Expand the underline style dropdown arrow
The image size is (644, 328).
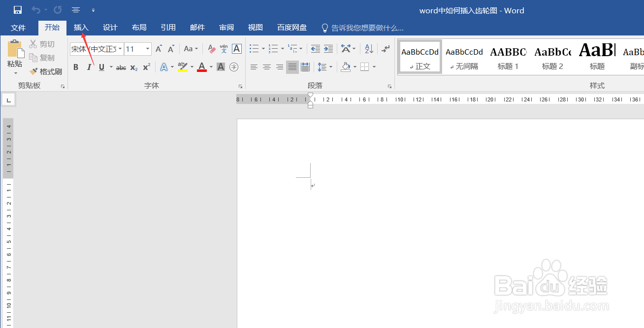pos(111,67)
